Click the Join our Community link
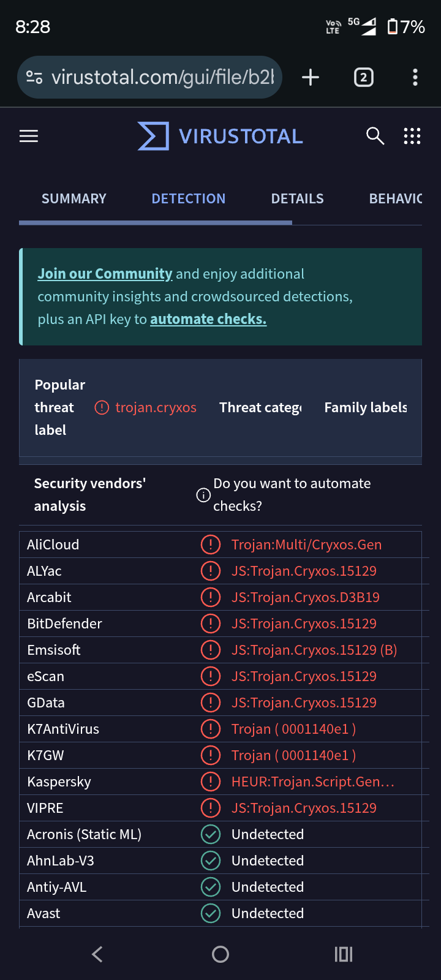This screenshot has height=980, width=441. click(105, 274)
